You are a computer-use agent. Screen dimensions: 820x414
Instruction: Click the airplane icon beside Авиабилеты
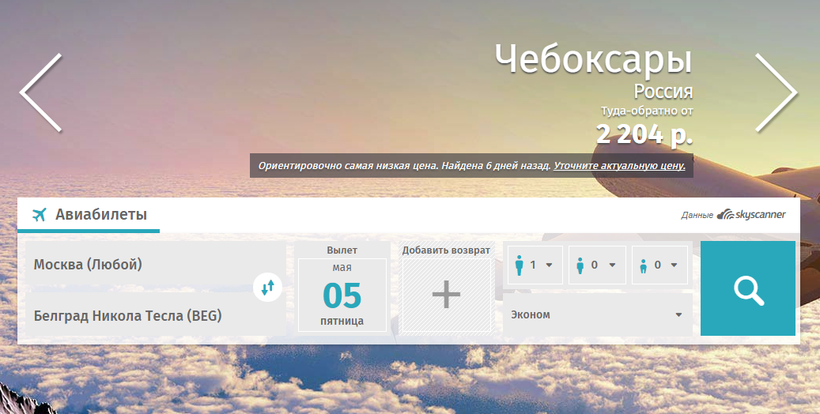(x=40, y=215)
